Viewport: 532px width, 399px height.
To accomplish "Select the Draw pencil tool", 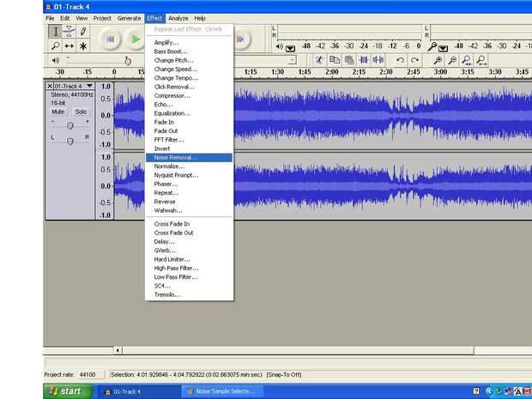I will coord(83,32).
